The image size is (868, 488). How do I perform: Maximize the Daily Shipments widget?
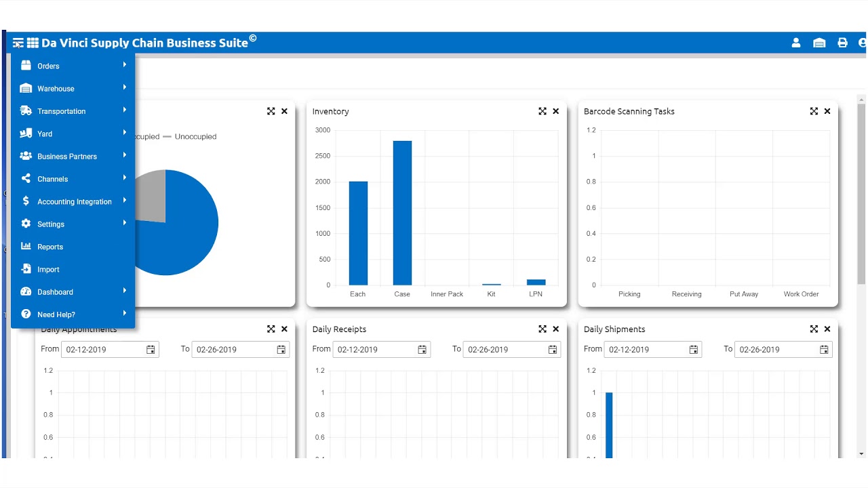click(814, 329)
